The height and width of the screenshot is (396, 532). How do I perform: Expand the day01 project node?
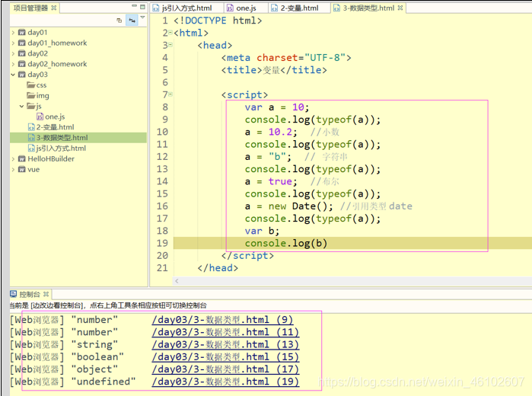[x=13, y=33]
